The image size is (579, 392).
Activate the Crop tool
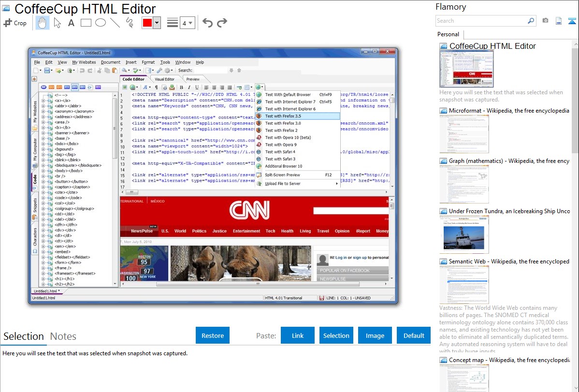pos(15,23)
